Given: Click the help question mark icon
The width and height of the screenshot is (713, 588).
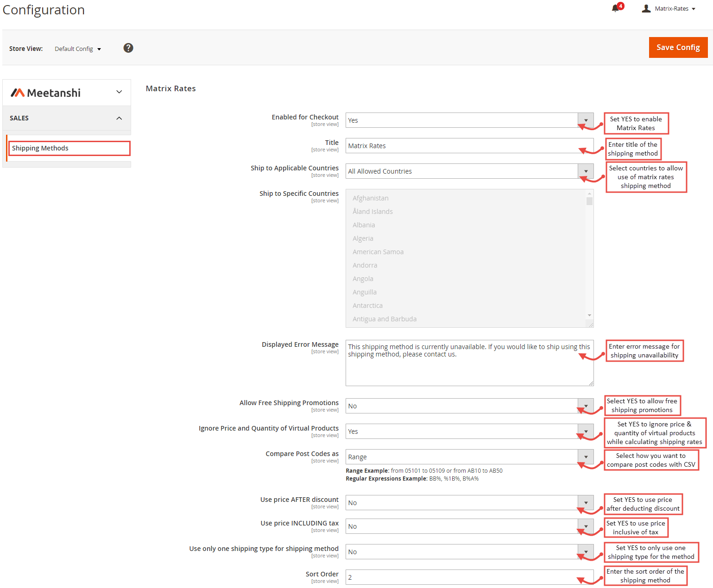Looking at the screenshot, I should (128, 48).
